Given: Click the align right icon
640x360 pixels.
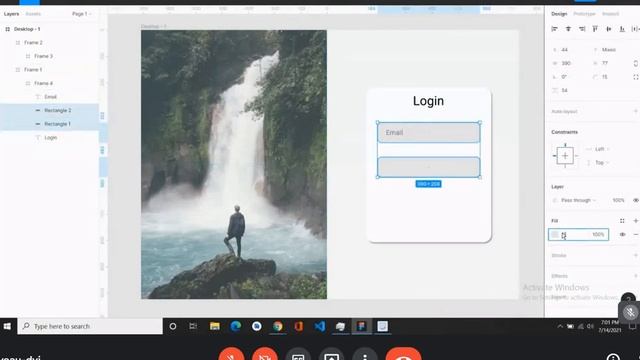Looking at the screenshot, I should click(582, 29).
